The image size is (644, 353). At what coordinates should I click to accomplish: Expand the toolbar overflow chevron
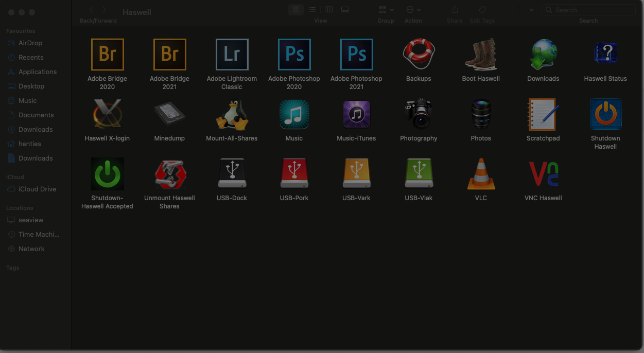[531, 10]
